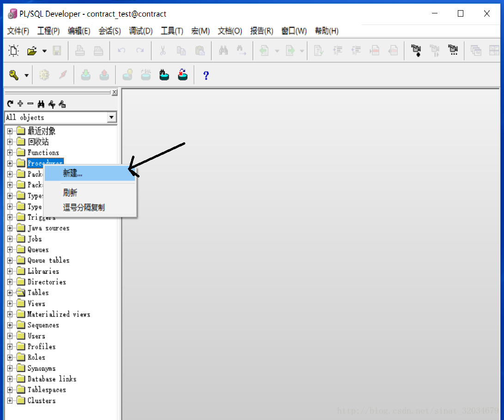Click the Explain plan teal icon

coord(164,75)
